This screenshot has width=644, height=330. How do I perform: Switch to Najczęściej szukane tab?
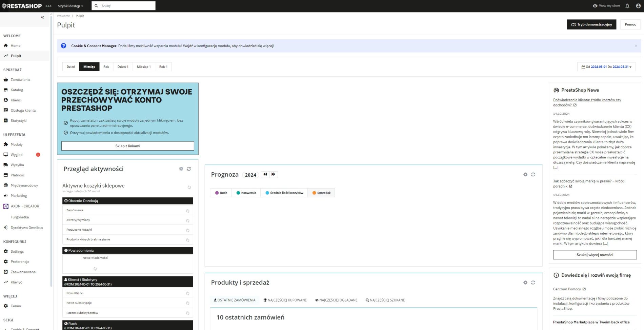[385, 300]
